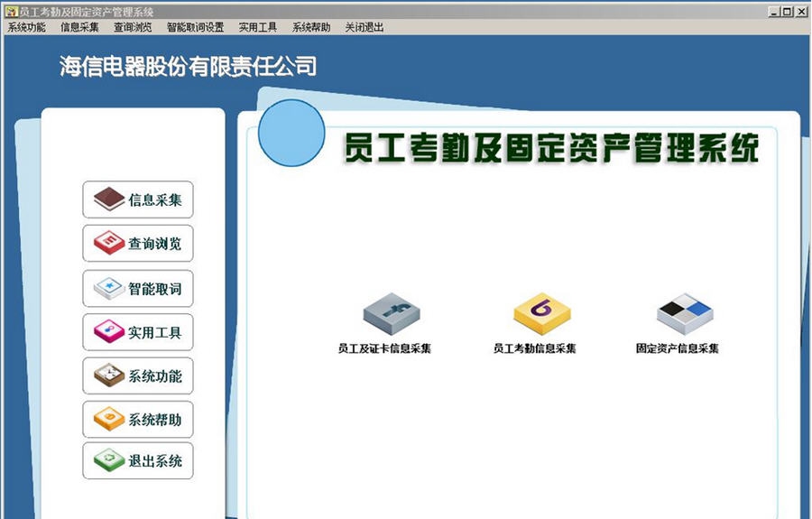Image resolution: width=812 pixels, height=519 pixels.
Task: Maximize the application window
Action: [x=787, y=12]
